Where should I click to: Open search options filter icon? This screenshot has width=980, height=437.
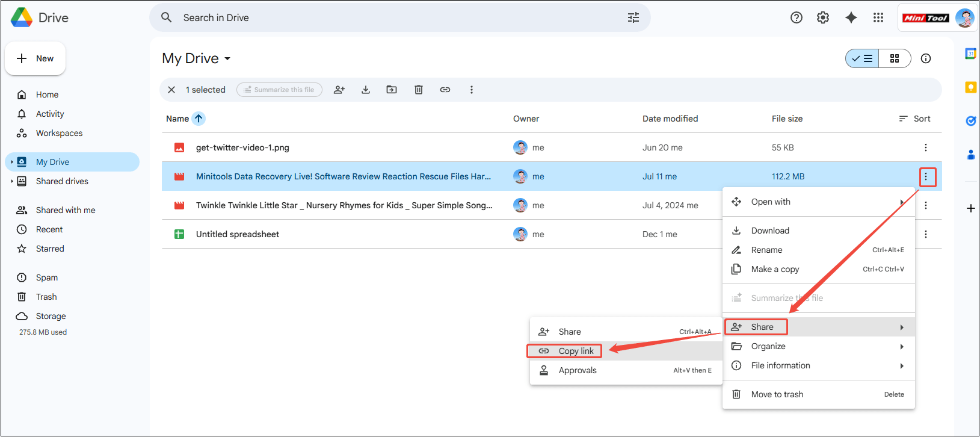pyautogui.click(x=633, y=17)
